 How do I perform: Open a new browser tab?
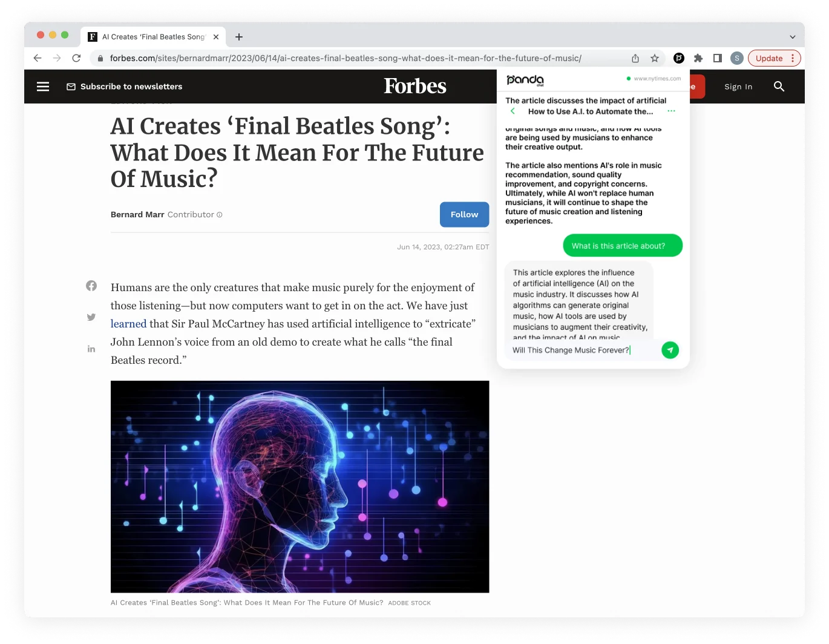[239, 37]
